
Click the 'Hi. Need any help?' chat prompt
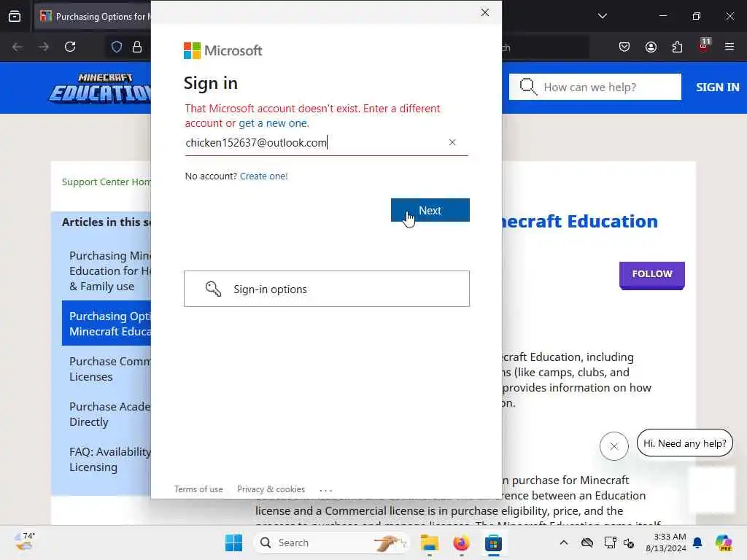click(x=684, y=443)
